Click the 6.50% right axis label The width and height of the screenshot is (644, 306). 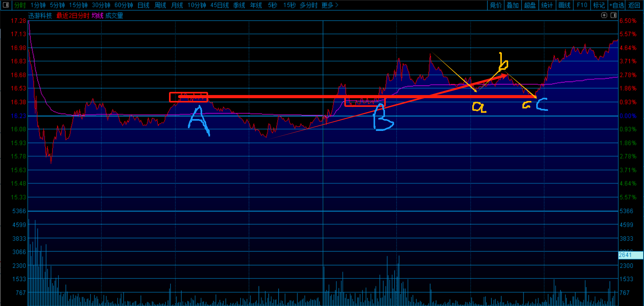pyautogui.click(x=628, y=21)
